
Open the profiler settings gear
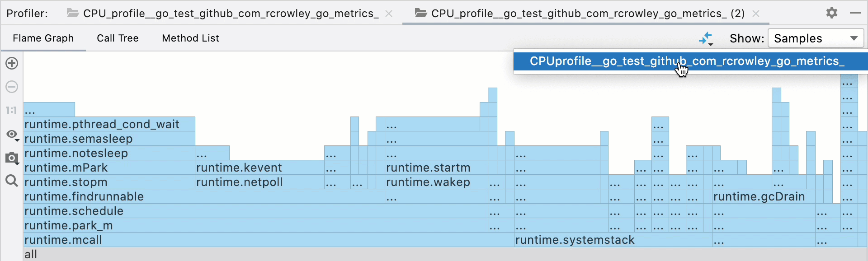(x=832, y=13)
